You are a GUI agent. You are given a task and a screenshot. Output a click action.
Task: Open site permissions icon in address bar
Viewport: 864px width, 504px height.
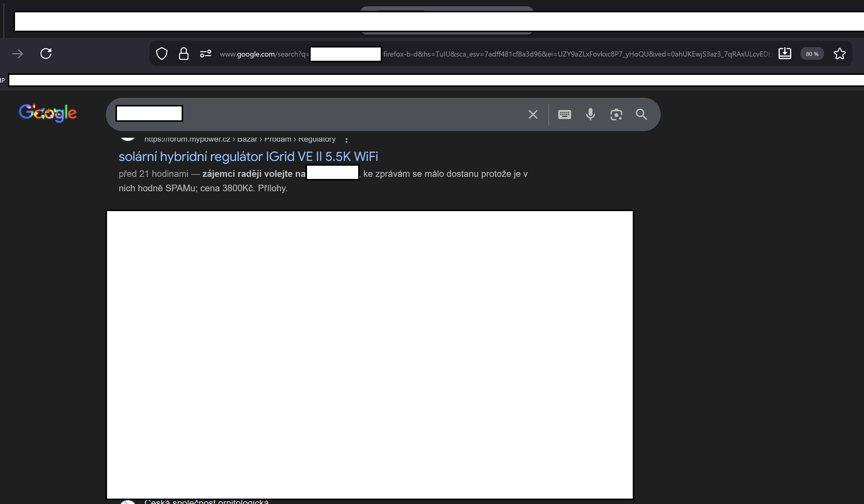point(206,54)
